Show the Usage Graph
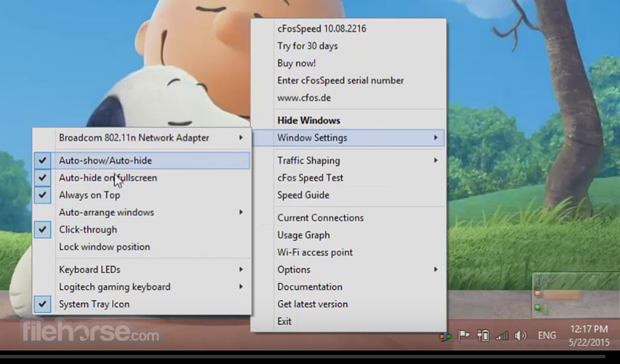The width and height of the screenshot is (620, 364). (x=349, y=235)
